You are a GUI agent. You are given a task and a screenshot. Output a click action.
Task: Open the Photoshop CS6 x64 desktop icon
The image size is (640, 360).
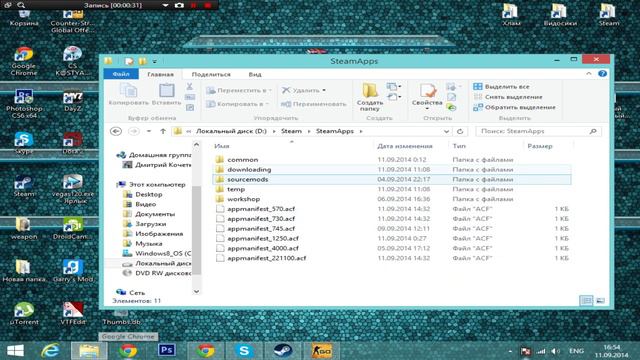click(24, 104)
